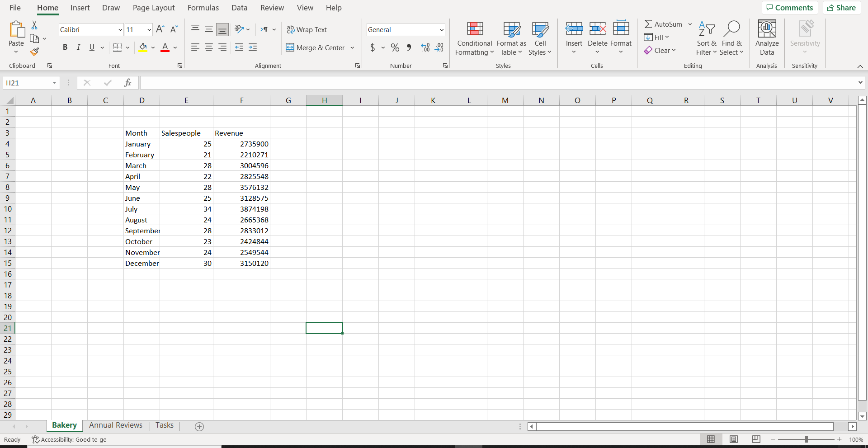868x448 pixels.
Task: Toggle Bold formatting
Action: point(65,47)
